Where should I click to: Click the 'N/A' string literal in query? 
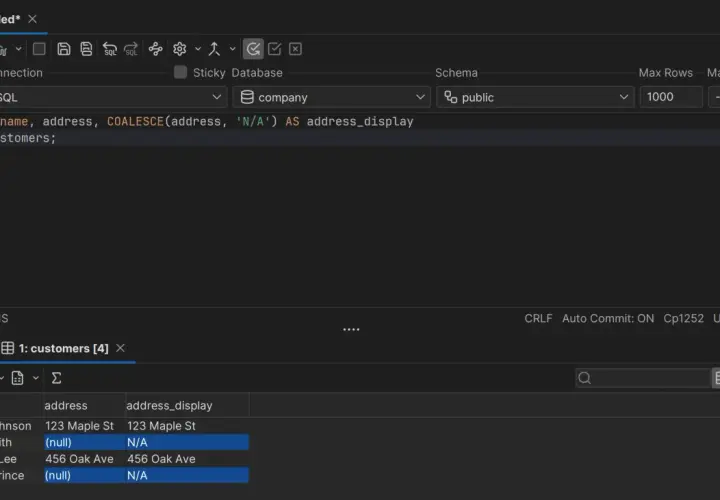pyautogui.click(x=253, y=122)
